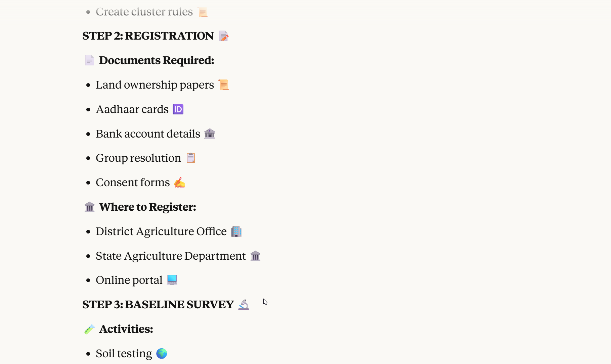Click the STEP 3: BASELINE SURVEY heading

158,305
